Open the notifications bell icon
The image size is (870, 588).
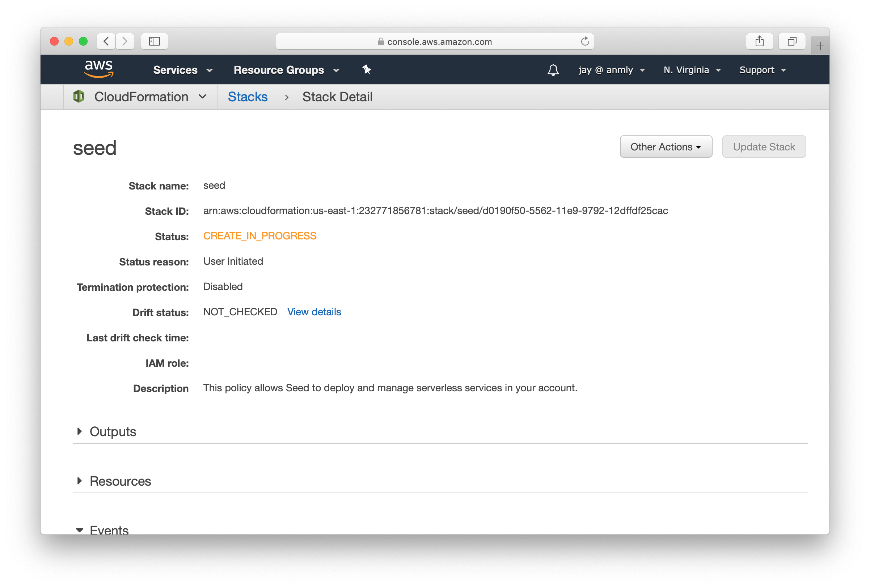coord(553,70)
